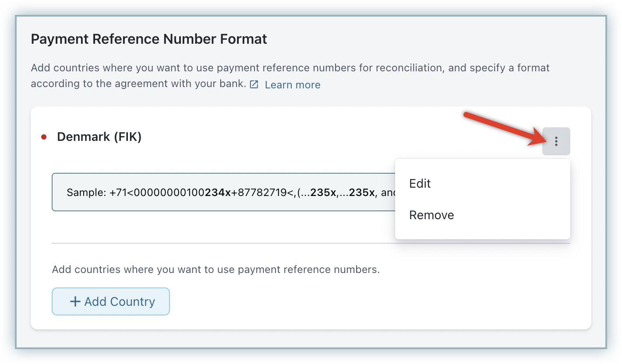Screen dimensions: 622x364
Task: Click the helper text above Add Country
Action: pyautogui.click(x=216, y=269)
